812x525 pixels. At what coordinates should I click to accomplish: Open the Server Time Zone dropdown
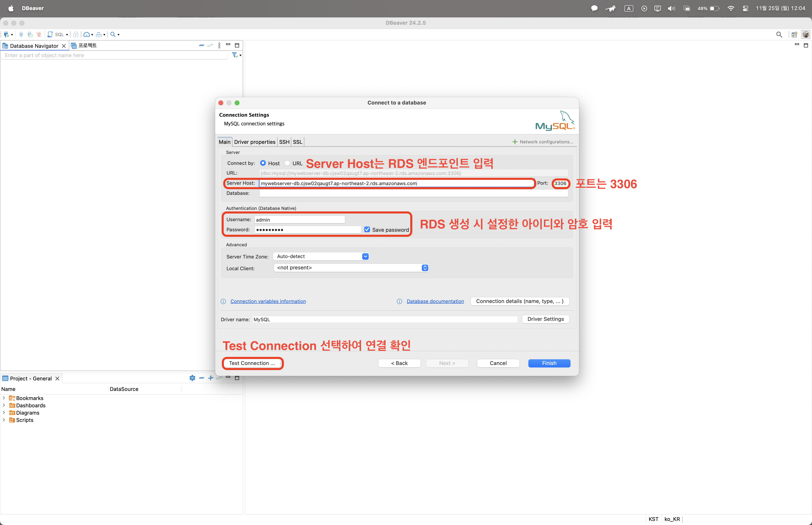pyautogui.click(x=321, y=256)
